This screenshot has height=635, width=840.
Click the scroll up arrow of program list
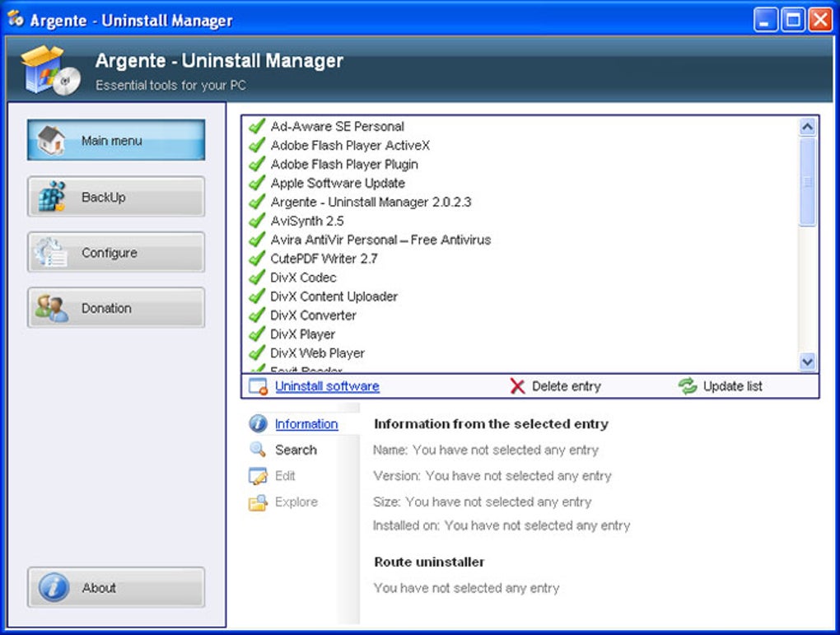[x=807, y=127]
